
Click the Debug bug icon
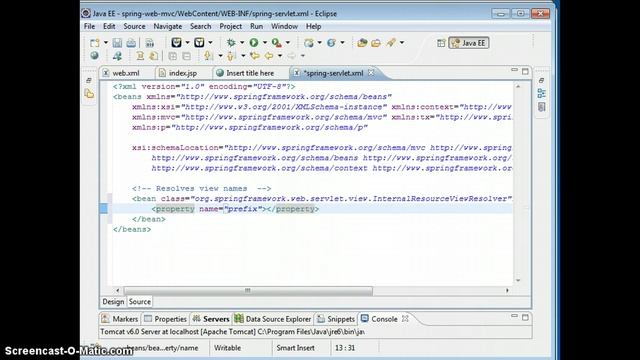(x=231, y=42)
